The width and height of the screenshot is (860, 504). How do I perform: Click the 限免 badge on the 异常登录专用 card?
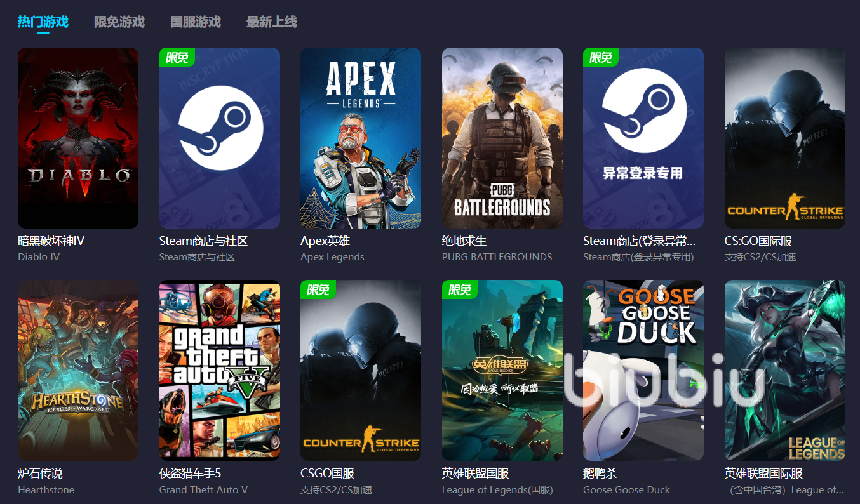(601, 57)
